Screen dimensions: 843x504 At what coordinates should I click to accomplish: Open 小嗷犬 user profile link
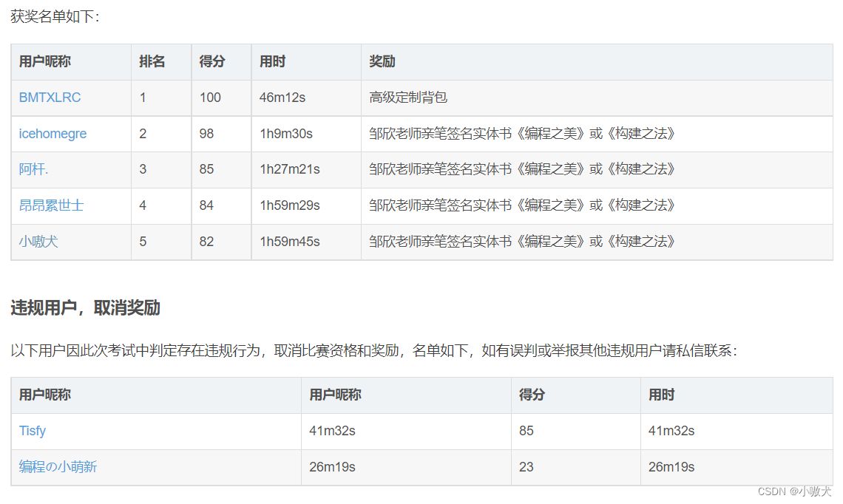(38, 241)
